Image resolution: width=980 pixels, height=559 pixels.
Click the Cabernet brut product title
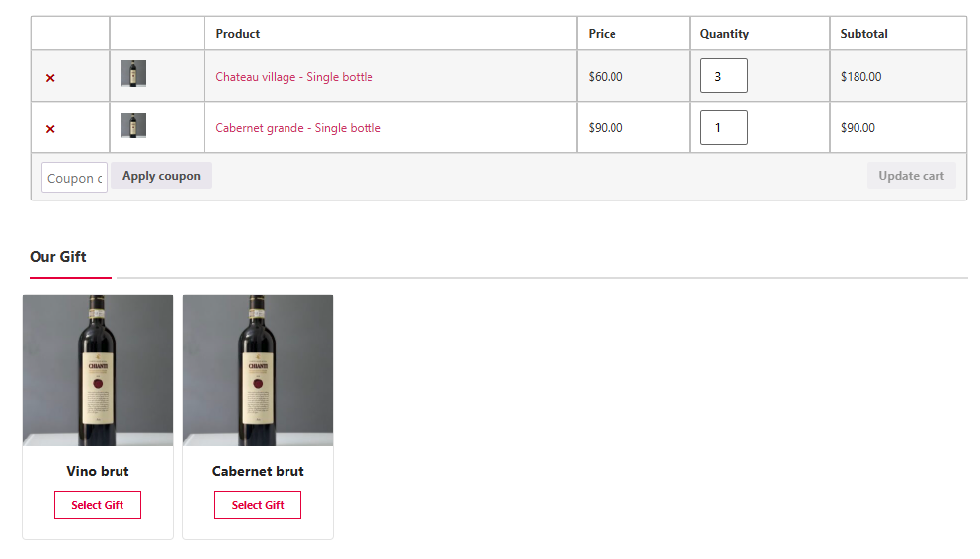pyautogui.click(x=258, y=471)
